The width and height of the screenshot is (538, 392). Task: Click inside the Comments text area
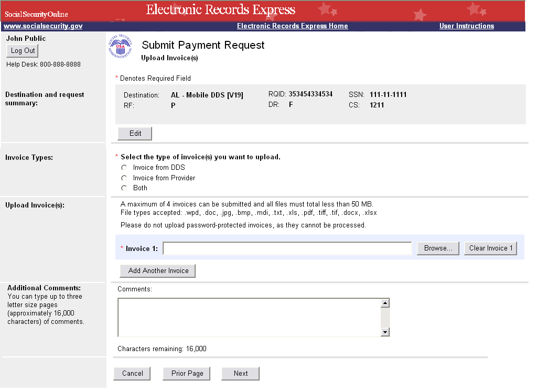pos(249,317)
